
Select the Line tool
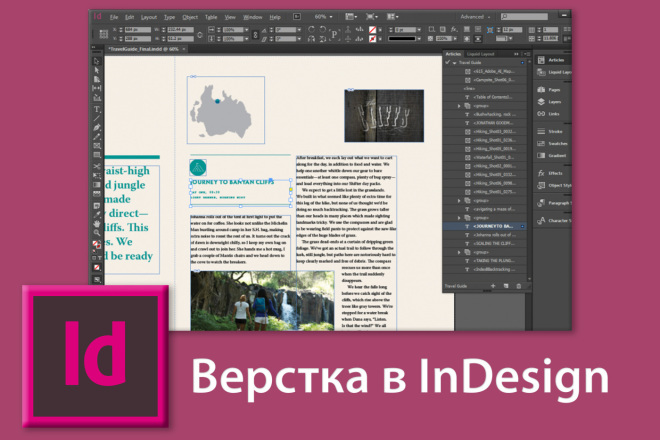coord(97,118)
